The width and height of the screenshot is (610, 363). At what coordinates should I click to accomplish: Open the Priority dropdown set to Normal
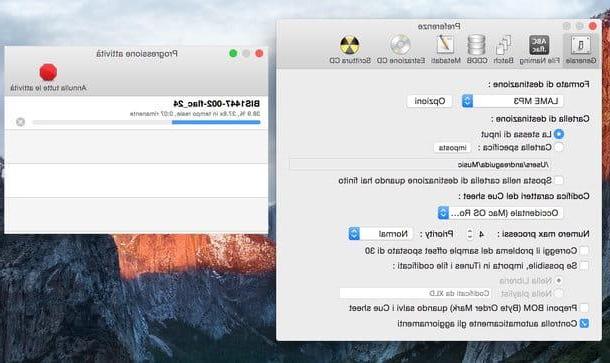(x=381, y=234)
